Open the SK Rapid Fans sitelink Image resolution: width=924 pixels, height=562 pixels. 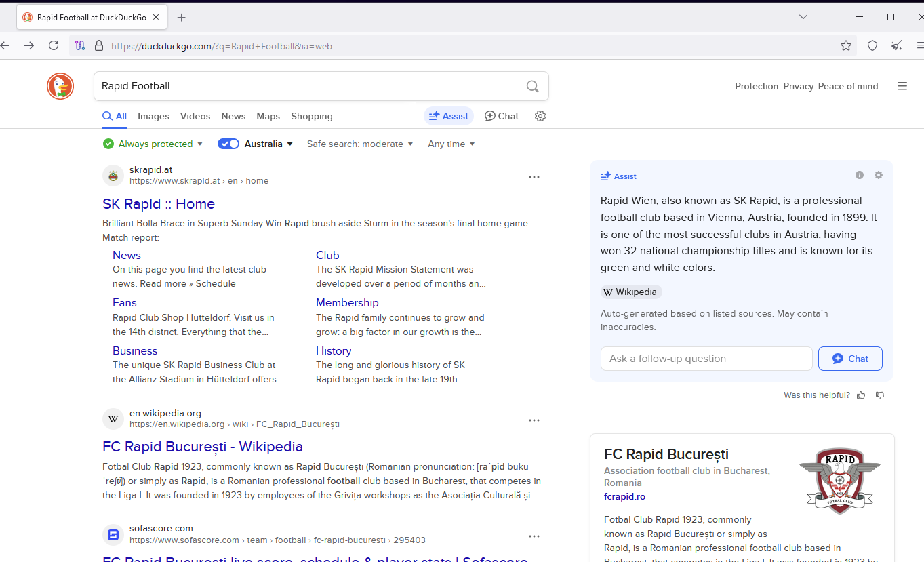pyautogui.click(x=125, y=302)
